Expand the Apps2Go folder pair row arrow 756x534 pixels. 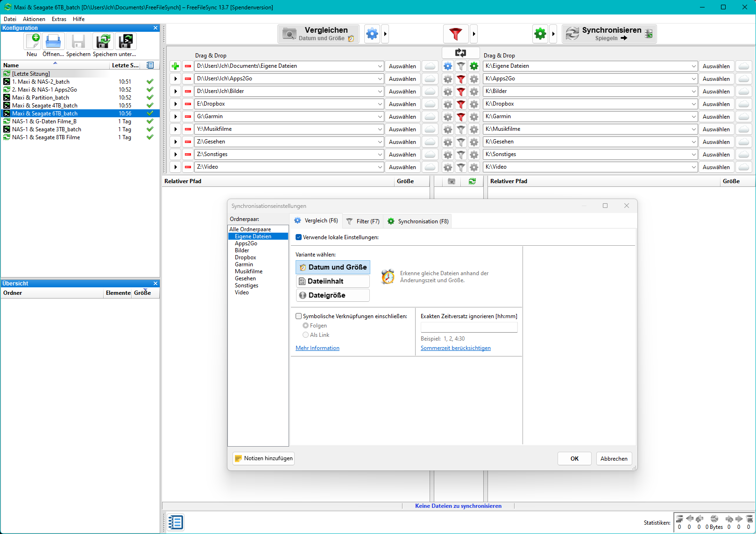coord(176,78)
